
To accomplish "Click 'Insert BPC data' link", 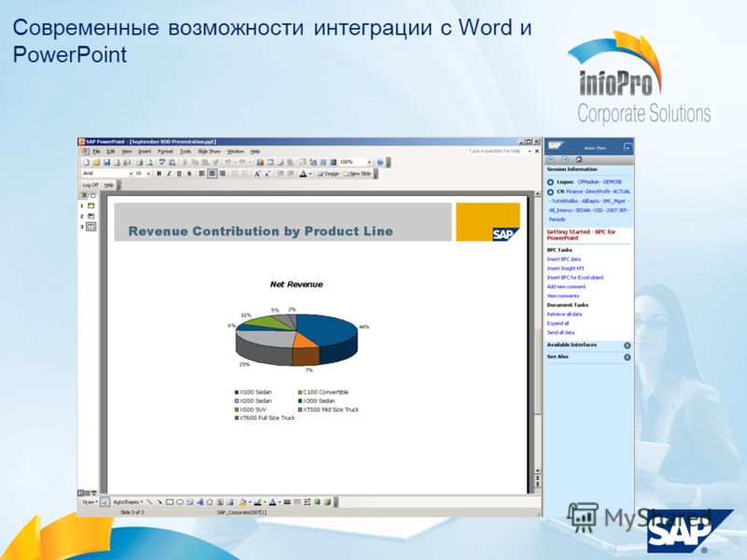I will click(564, 259).
